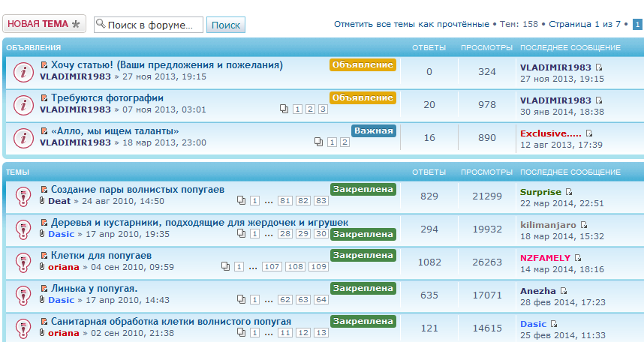
Task: Click unread post icon before "Линька у попугая."
Action: pyautogui.click(x=44, y=289)
